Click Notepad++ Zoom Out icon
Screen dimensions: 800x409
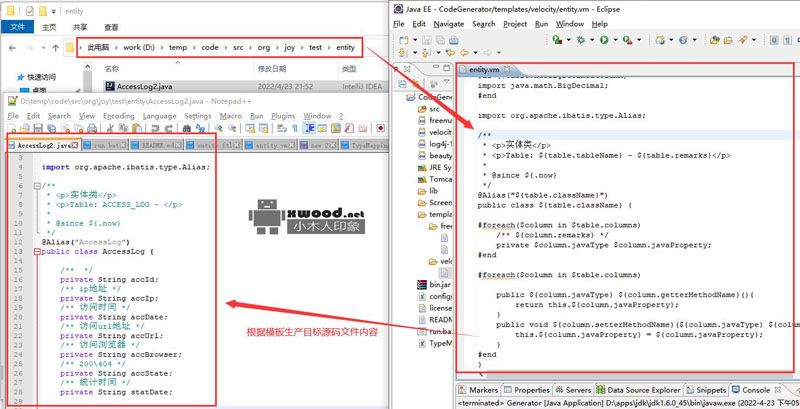232,128
